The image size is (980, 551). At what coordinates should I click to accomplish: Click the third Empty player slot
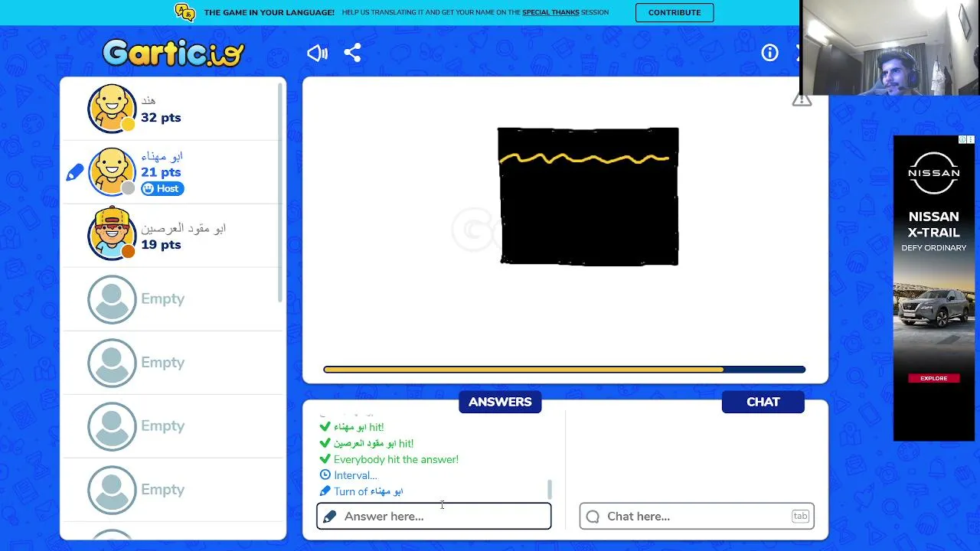pyautogui.click(x=172, y=425)
